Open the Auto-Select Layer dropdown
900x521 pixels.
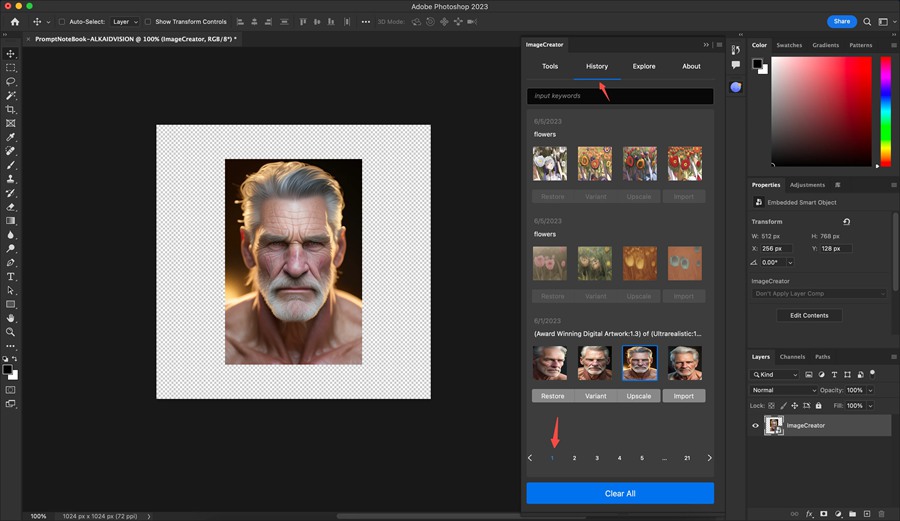(125, 22)
